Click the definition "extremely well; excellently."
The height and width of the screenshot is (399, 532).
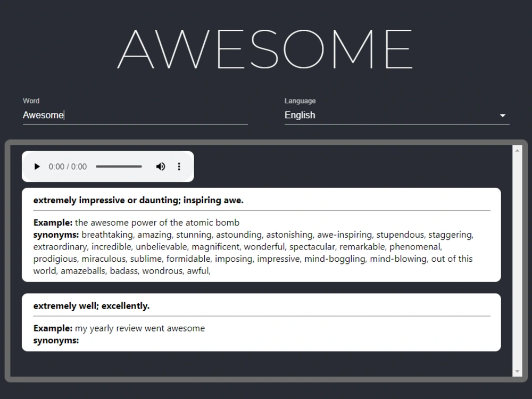(x=92, y=306)
